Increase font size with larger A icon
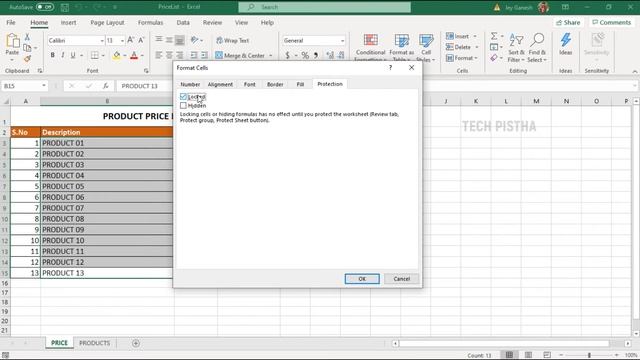This screenshot has width=640, height=360. pyautogui.click(x=131, y=40)
